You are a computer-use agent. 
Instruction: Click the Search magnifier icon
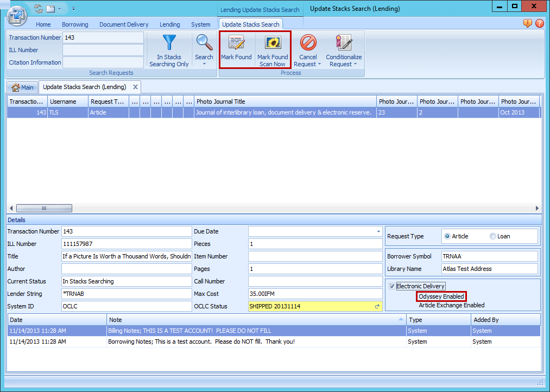204,43
